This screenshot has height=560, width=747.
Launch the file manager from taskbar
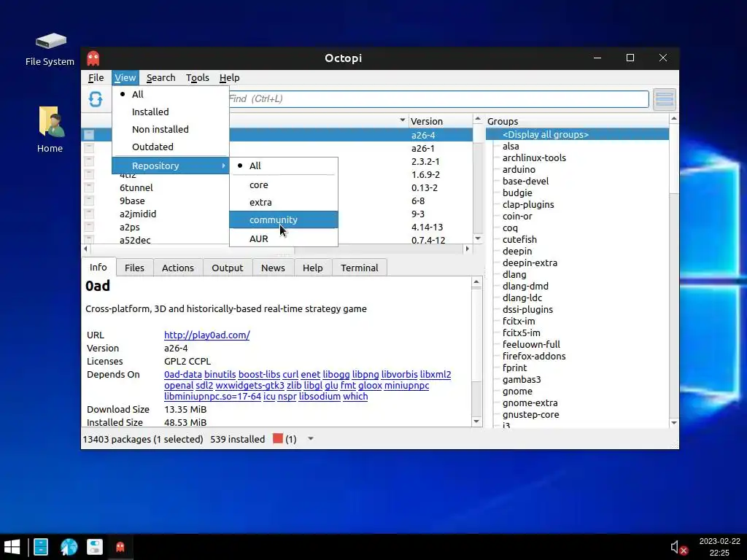[x=41, y=547]
